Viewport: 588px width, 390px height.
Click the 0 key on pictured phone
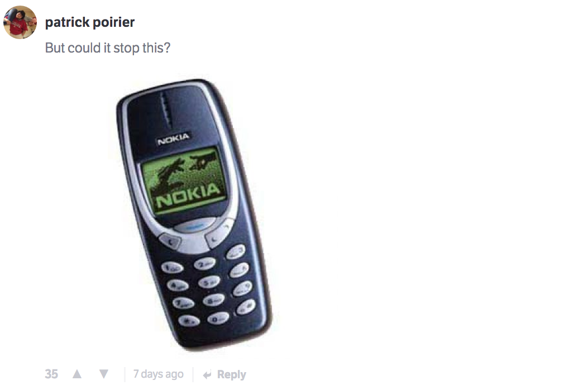(x=218, y=318)
